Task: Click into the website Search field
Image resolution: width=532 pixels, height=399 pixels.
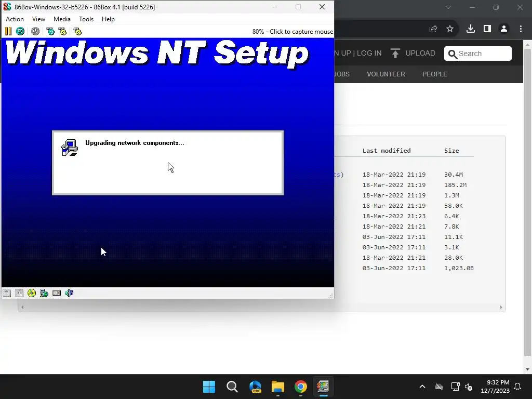Action: pyautogui.click(x=478, y=54)
